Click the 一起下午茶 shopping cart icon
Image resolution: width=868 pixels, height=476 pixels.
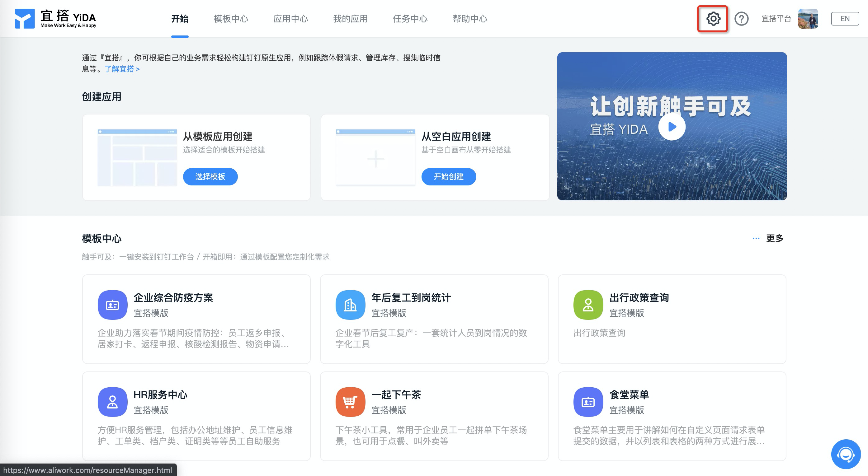pyautogui.click(x=350, y=402)
